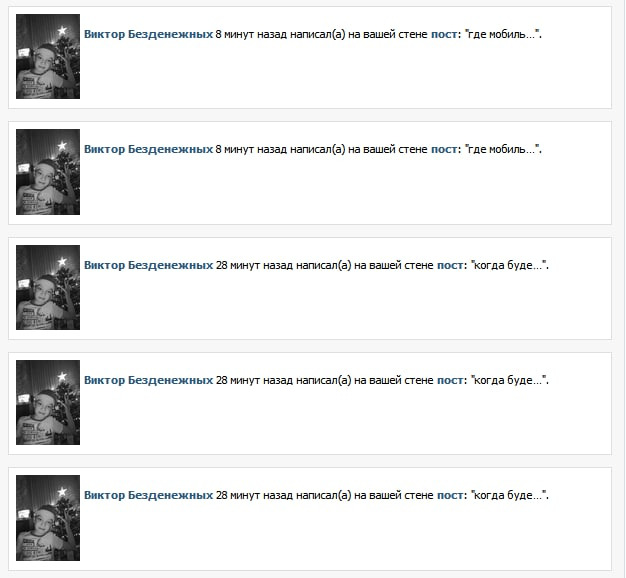Open avatar thumbnail in the topmost notification
This screenshot has height=578, width=626.
48,56
